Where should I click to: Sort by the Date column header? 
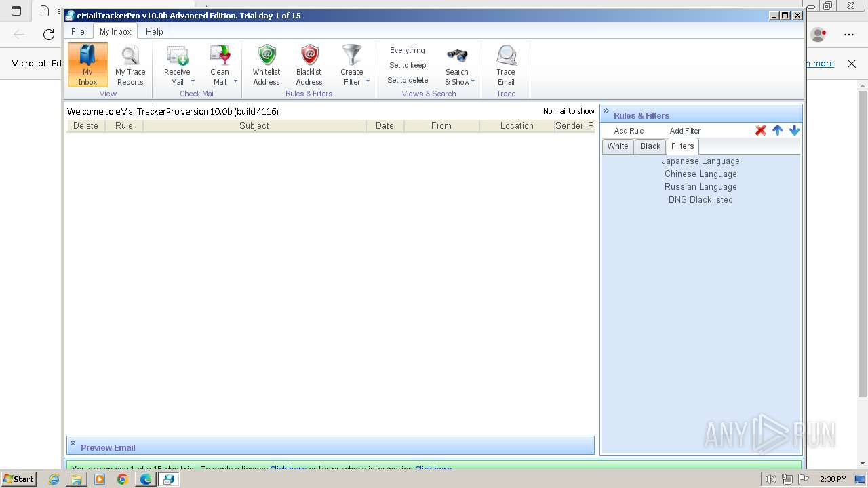pyautogui.click(x=384, y=126)
